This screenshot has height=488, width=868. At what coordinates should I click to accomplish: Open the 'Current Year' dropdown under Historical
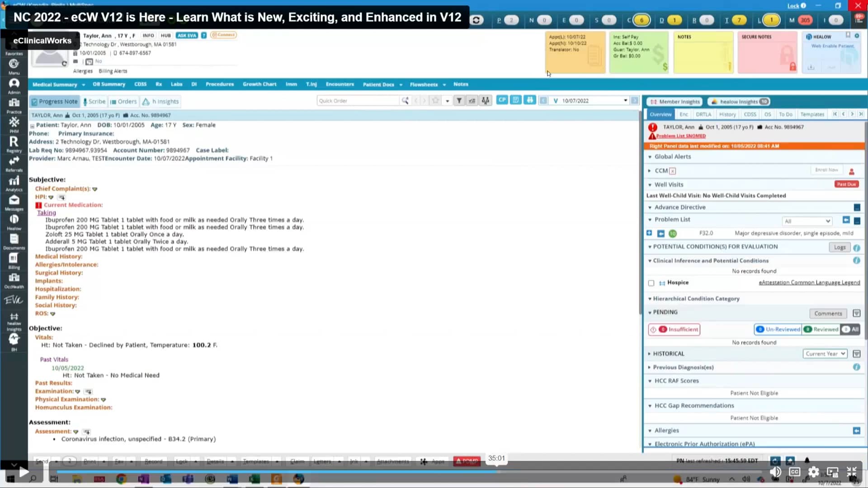(825, 354)
